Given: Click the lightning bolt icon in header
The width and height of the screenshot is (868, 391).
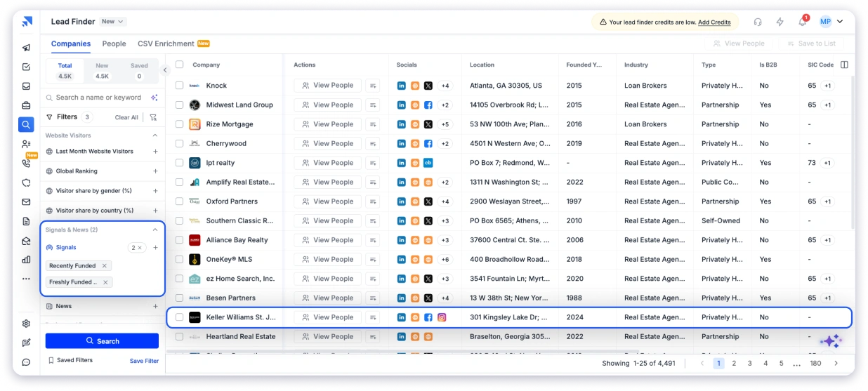Looking at the screenshot, I should (780, 22).
